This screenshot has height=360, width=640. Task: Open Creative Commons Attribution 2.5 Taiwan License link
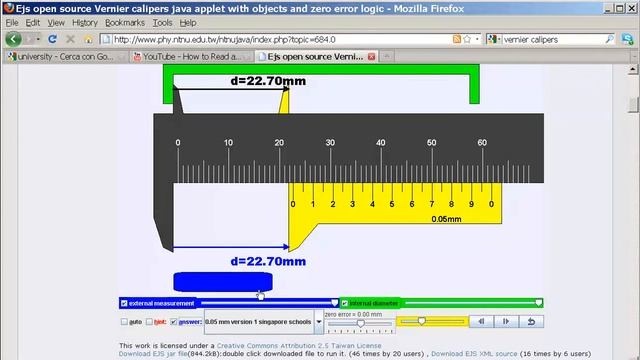tap(299, 346)
